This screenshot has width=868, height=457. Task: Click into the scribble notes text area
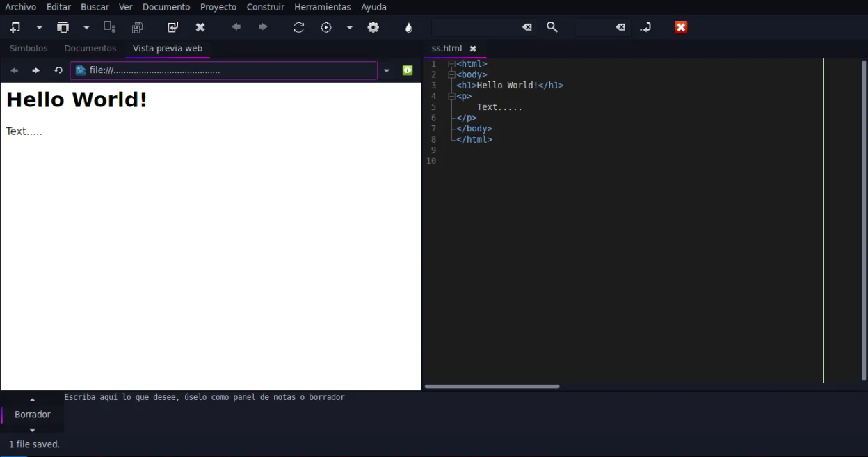pos(465,413)
